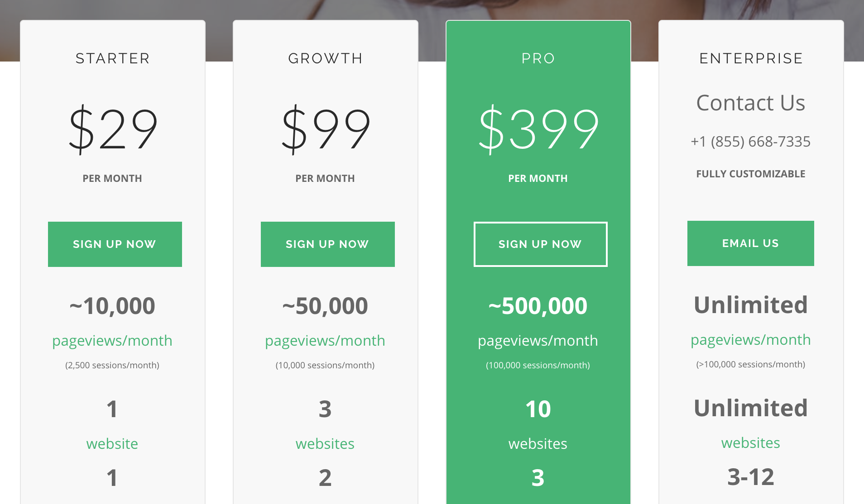
Task: Click the Email Us button
Action: 751,243
